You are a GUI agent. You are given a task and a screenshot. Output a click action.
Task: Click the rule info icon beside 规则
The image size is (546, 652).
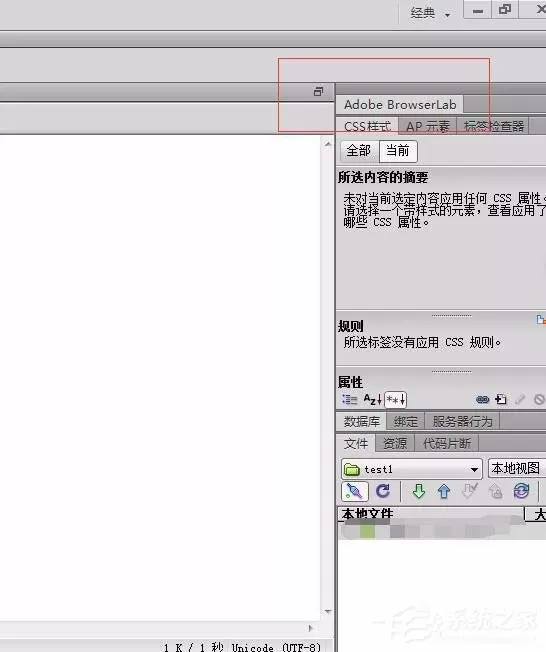tap(541, 319)
